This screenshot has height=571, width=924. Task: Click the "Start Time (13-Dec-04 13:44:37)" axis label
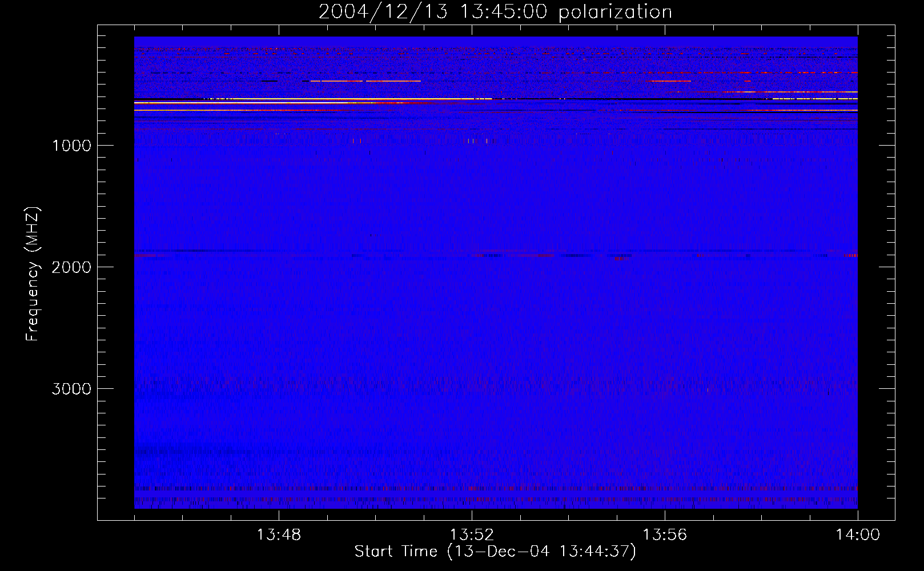[495, 552]
